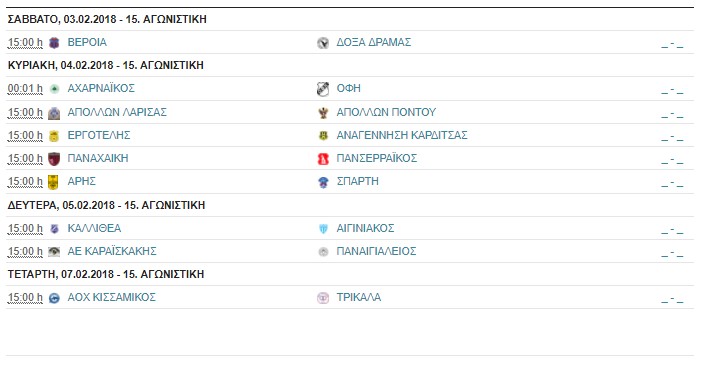Image resolution: width=703 pixels, height=369 pixels.
Task: Click the ΕΡΓΟΤΕΛΗΣ yellow crest icon
Action: click(54, 136)
